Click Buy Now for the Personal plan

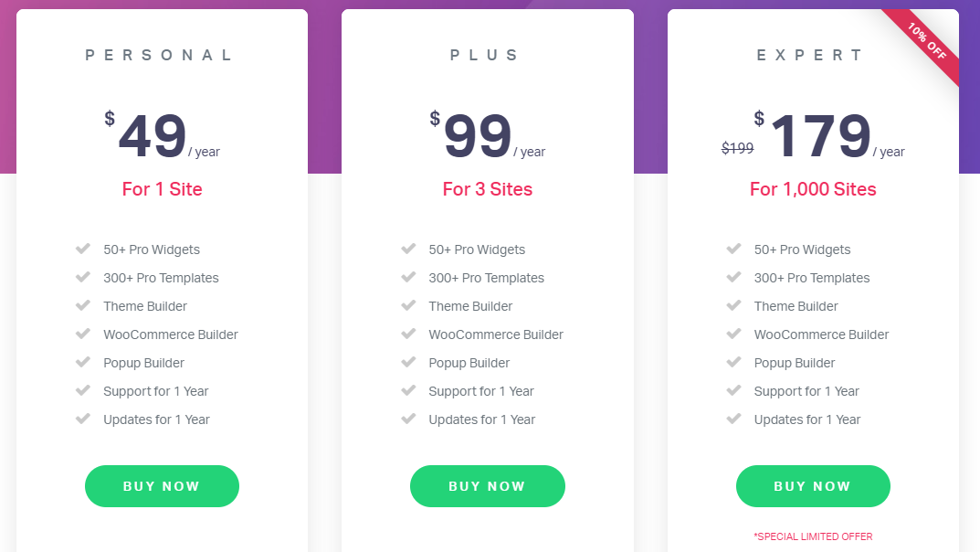click(x=162, y=486)
